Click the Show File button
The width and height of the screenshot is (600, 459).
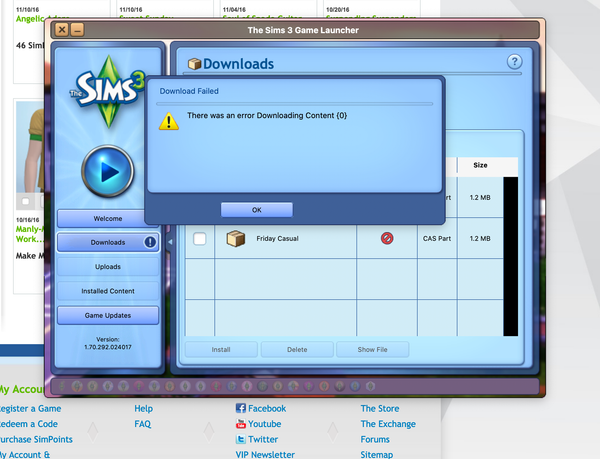tap(372, 350)
